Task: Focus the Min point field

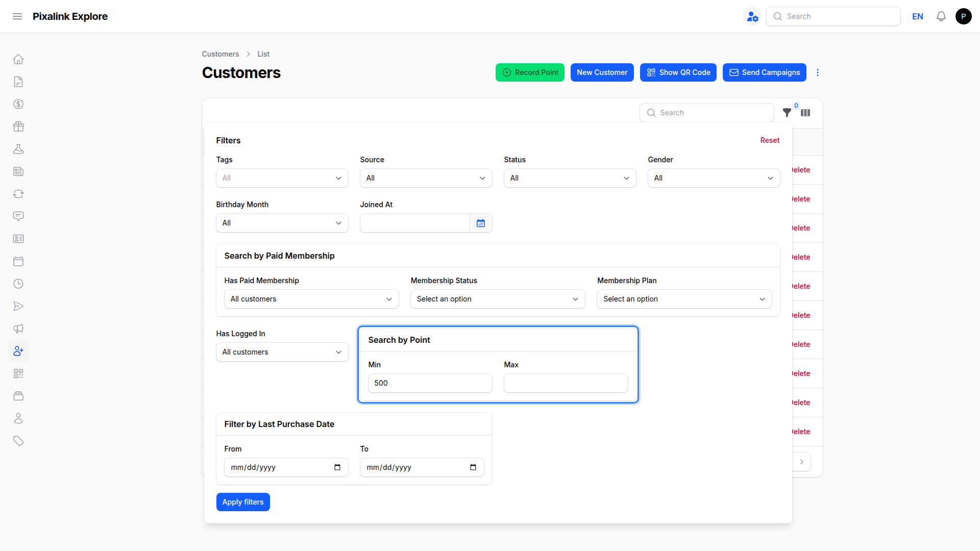Action: pos(430,383)
